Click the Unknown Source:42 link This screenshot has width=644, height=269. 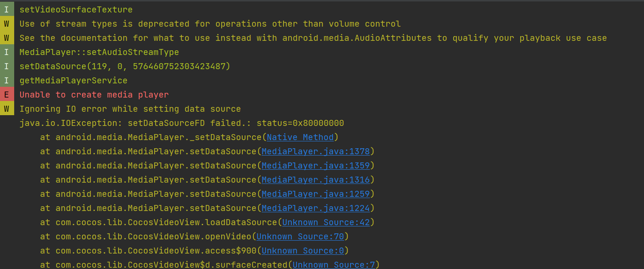[326, 223]
